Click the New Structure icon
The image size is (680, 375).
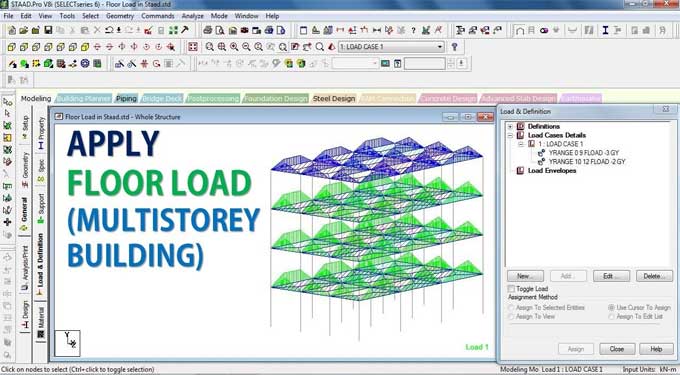point(12,30)
